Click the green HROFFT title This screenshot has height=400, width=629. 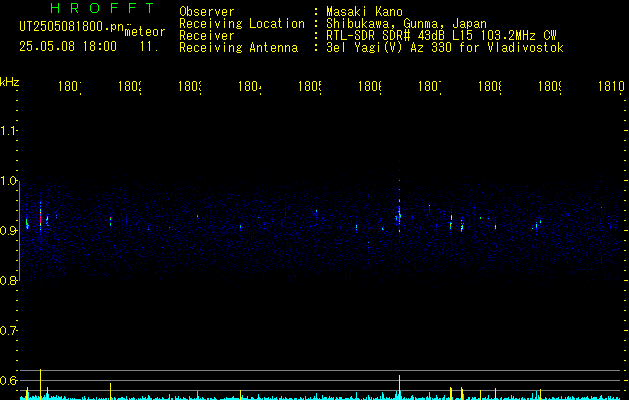coord(102,8)
